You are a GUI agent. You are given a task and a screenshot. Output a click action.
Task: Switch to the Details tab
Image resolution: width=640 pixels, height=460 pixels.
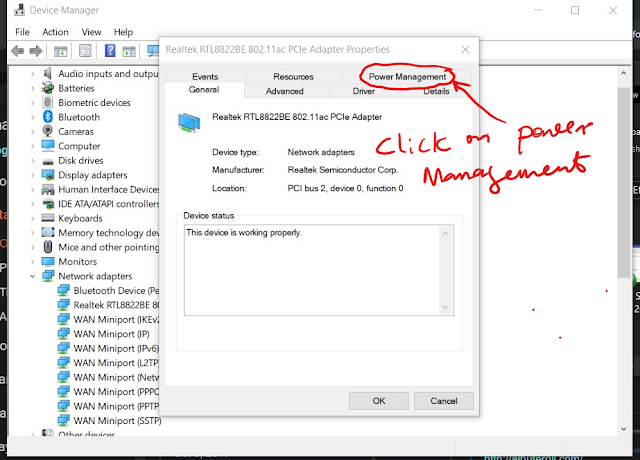[436, 91]
